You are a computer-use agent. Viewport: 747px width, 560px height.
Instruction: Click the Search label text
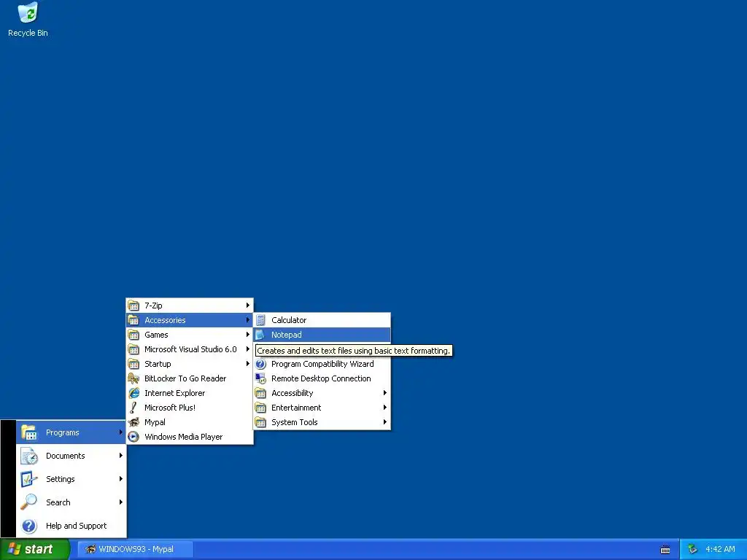pyautogui.click(x=58, y=502)
